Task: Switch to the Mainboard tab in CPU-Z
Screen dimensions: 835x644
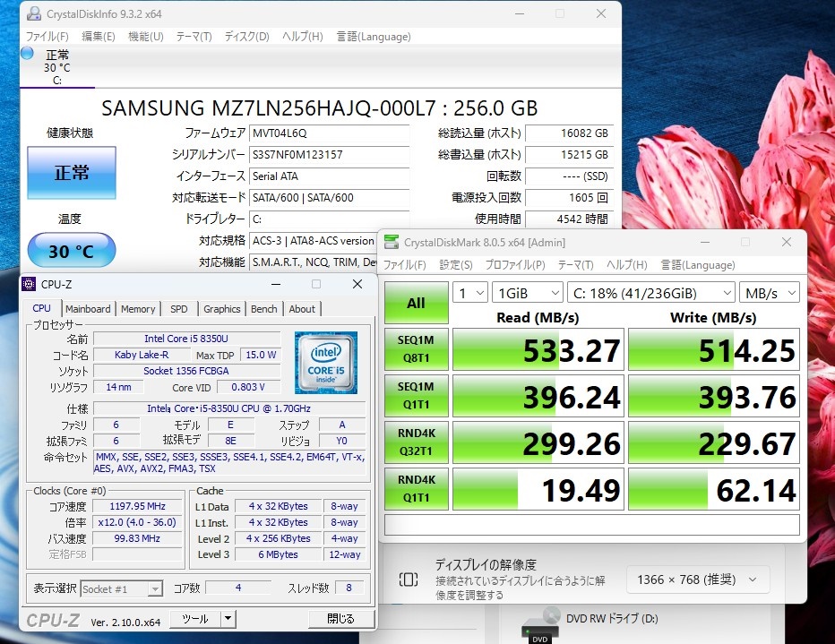Action: [x=88, y=309]
